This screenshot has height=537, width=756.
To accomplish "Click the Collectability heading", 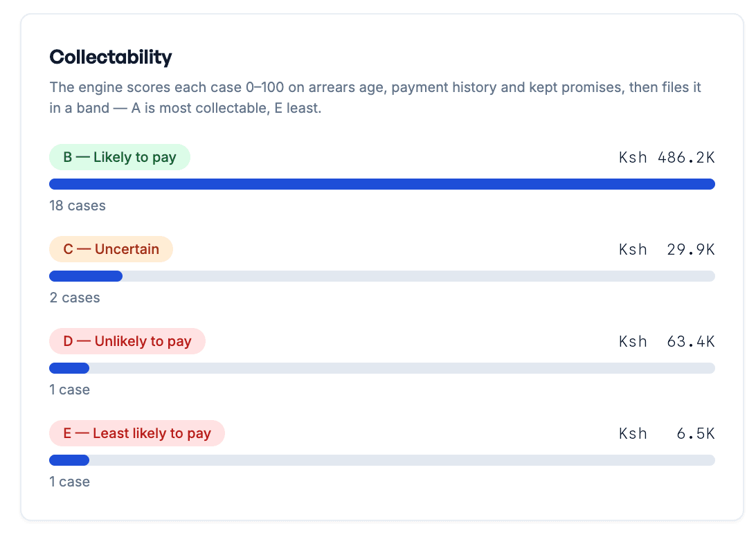I will coord(110,57).
